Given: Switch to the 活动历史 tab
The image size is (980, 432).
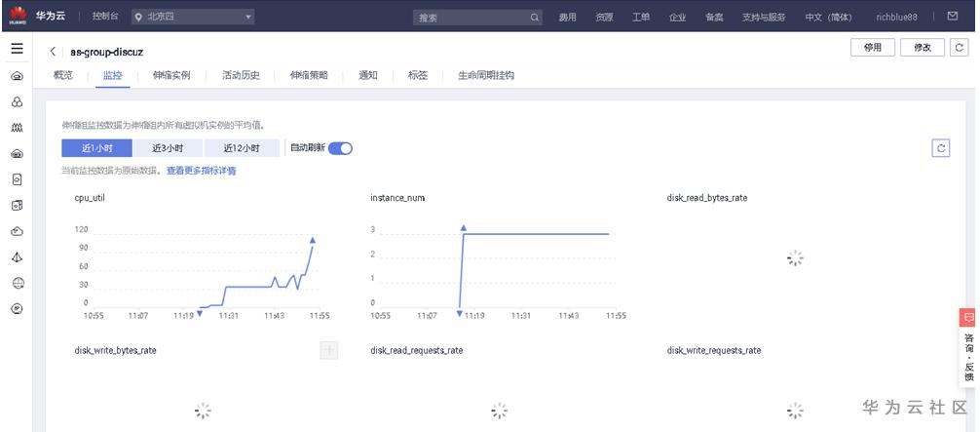Looking at the screenshot, I should coord(241,75).
